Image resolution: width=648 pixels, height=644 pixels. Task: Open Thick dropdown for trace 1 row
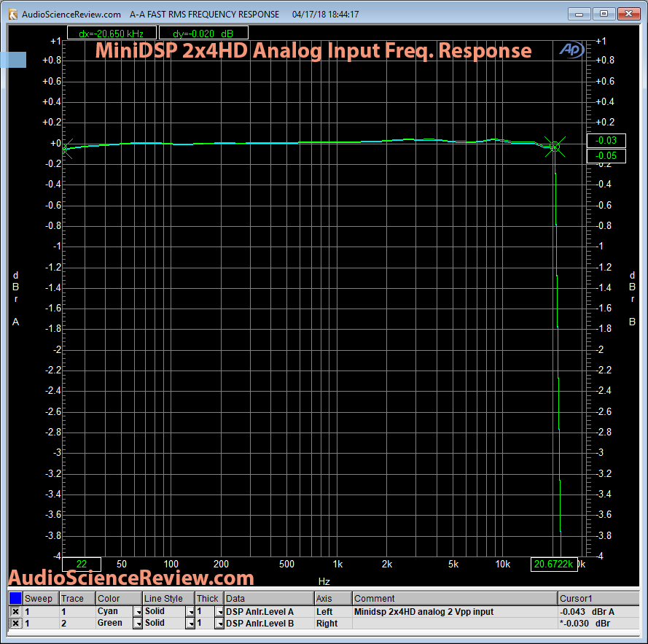point(219,611)
